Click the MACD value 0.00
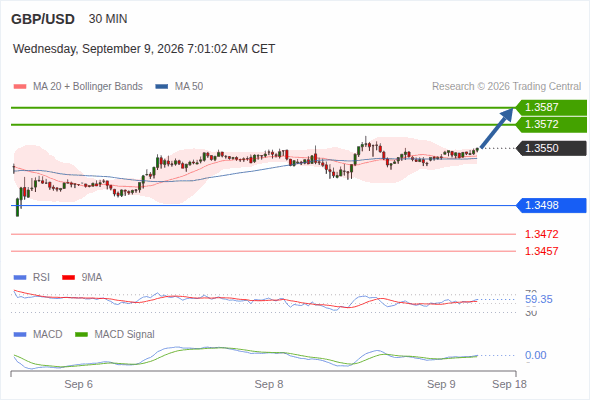Viewport: 590px width, 400px height. coord(536,356)
